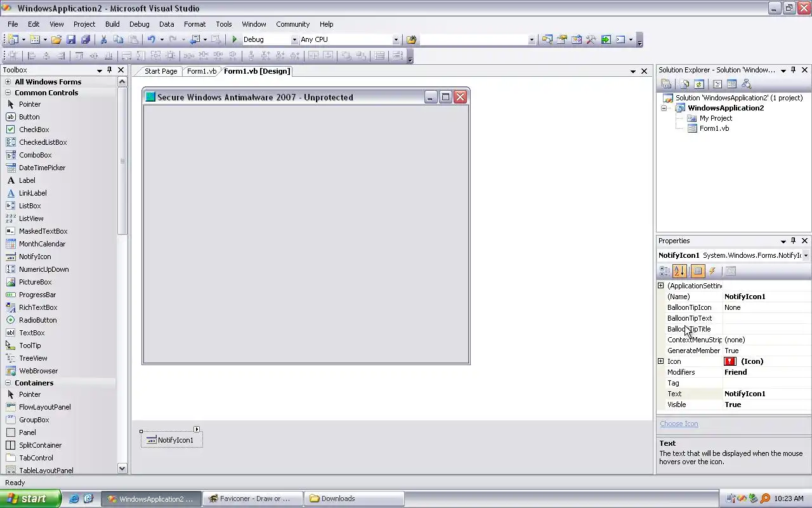Click View Code icon in Solution Explorer
This screenshot has height=508, width=812.
point(717,84)
